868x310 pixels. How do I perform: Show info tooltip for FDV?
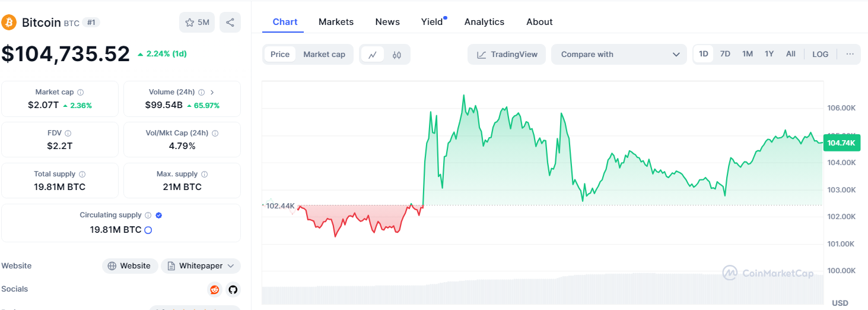click(x=68, y=133)
